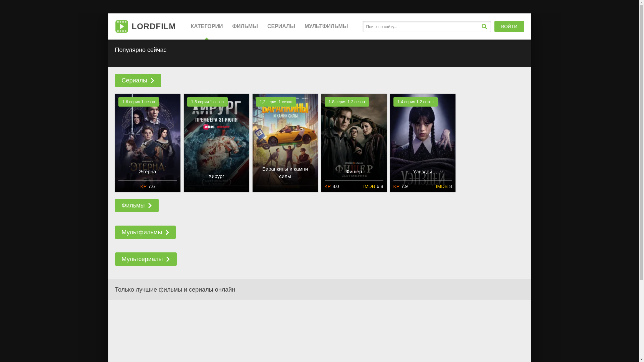Open the Сериалы section button

click(x=138, y=80)
